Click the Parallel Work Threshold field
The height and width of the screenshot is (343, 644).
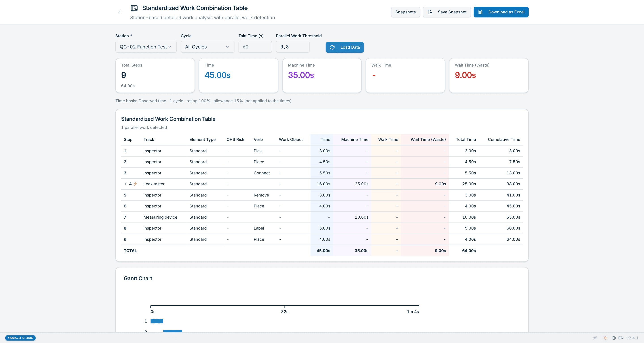coord(292,47)
